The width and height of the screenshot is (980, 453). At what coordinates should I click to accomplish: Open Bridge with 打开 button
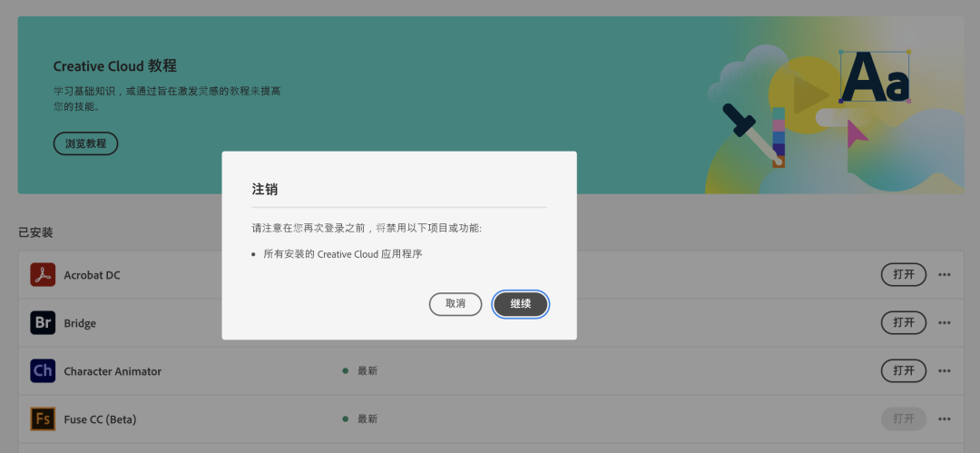click(x=904, y=323)
